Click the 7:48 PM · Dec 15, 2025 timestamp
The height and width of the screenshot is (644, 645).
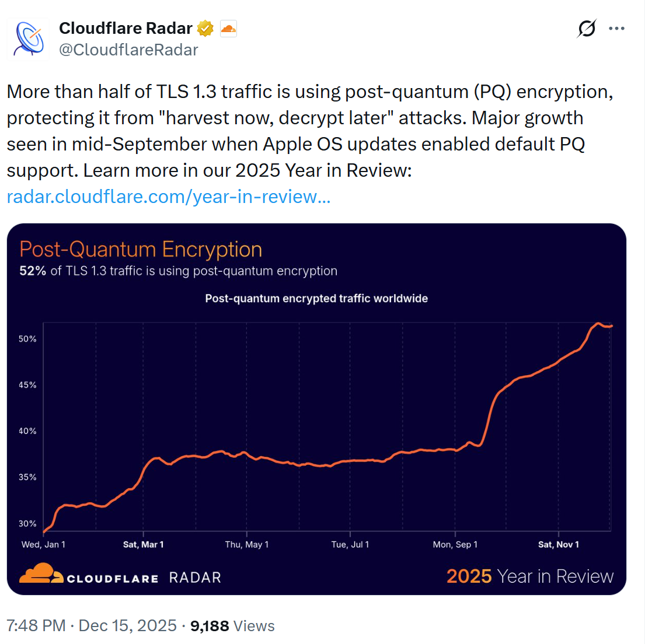pyautogui.click(x=91, y=626)
